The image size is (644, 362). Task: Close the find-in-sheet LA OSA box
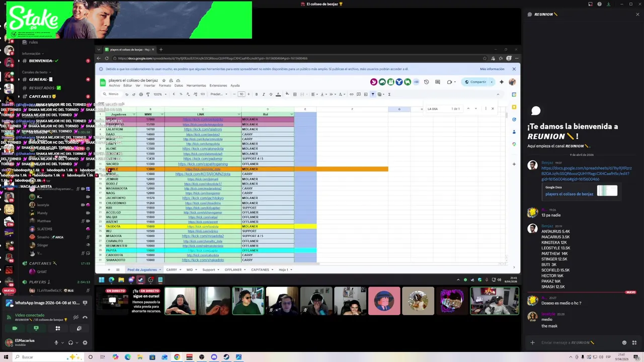(x=493, y=109)
